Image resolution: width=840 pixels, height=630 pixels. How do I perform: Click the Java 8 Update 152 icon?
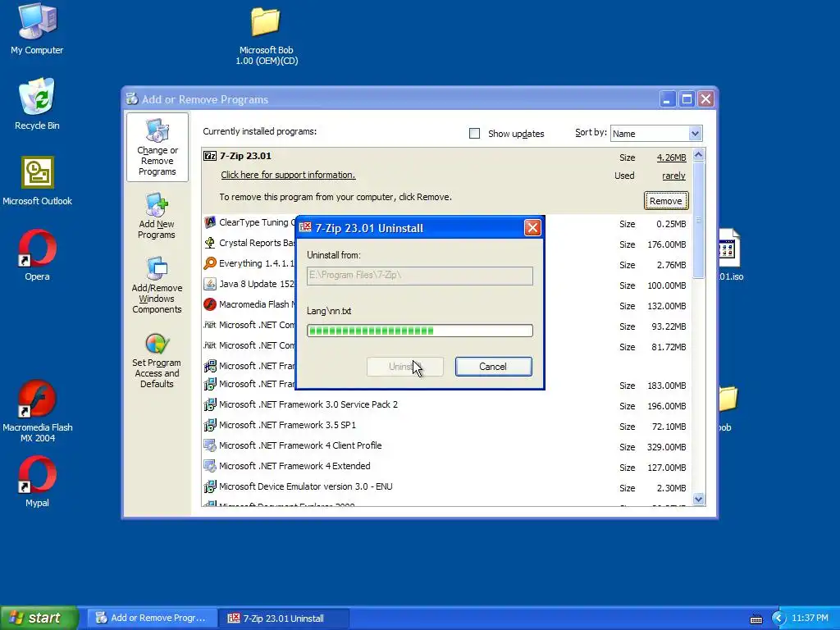[x=210, y=284]
